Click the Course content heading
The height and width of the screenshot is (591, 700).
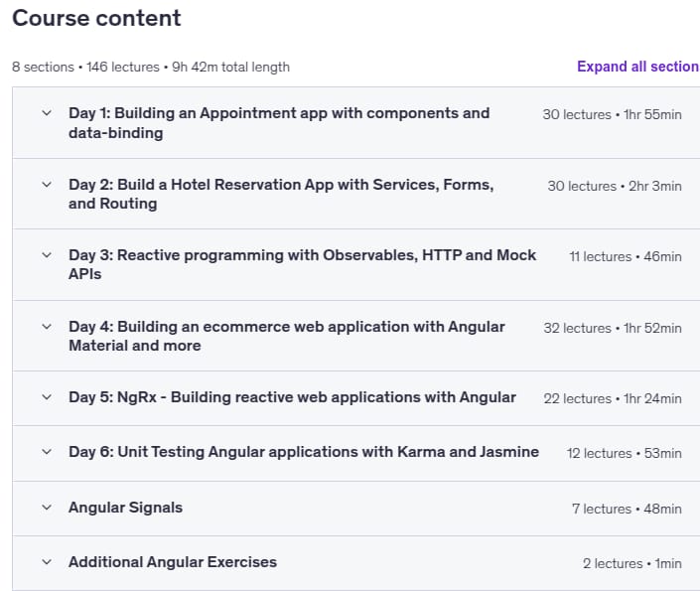click(96, 18)
